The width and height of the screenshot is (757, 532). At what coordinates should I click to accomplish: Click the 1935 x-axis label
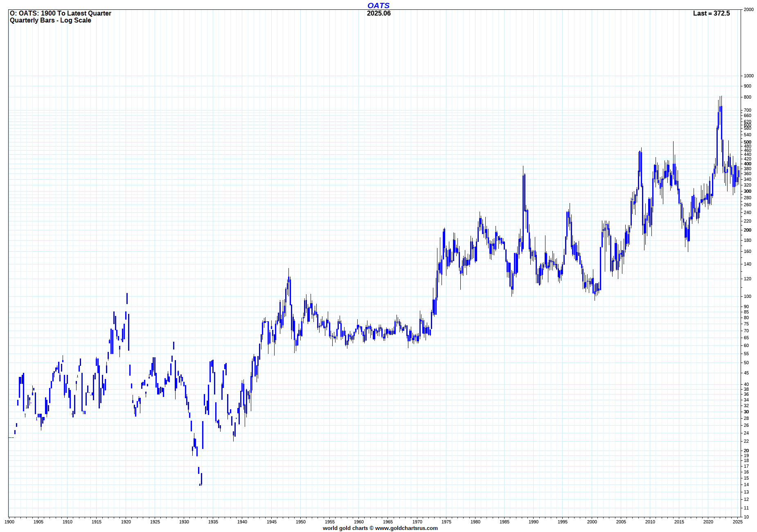[213, 522]
